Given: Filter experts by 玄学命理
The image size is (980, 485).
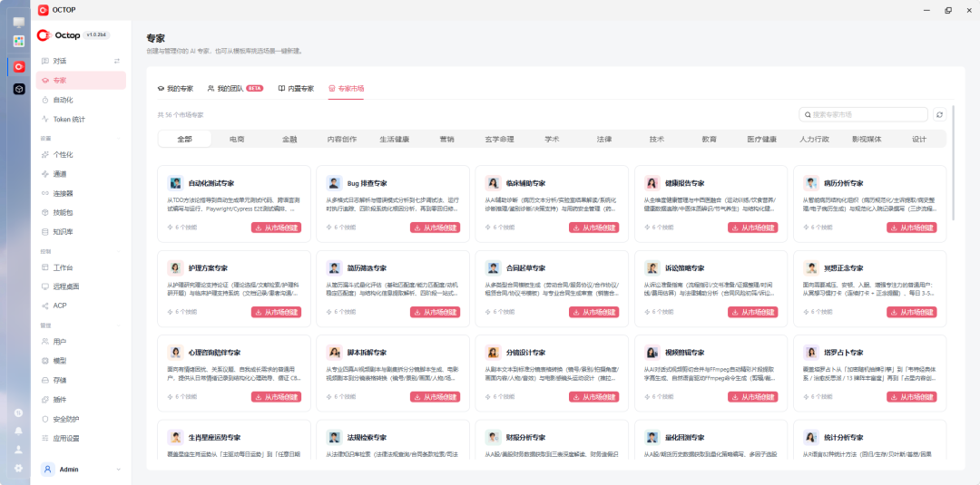Looking at the screenshot, I should click(499, 140).
